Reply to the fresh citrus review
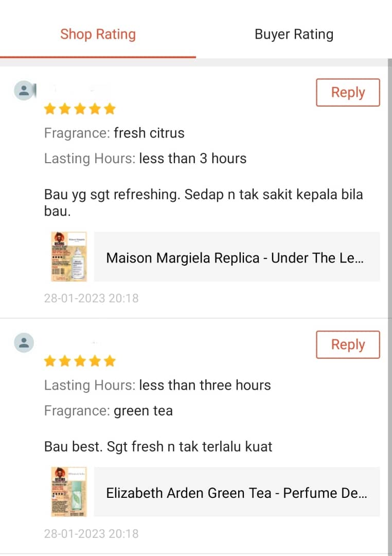 pos(348,93)
